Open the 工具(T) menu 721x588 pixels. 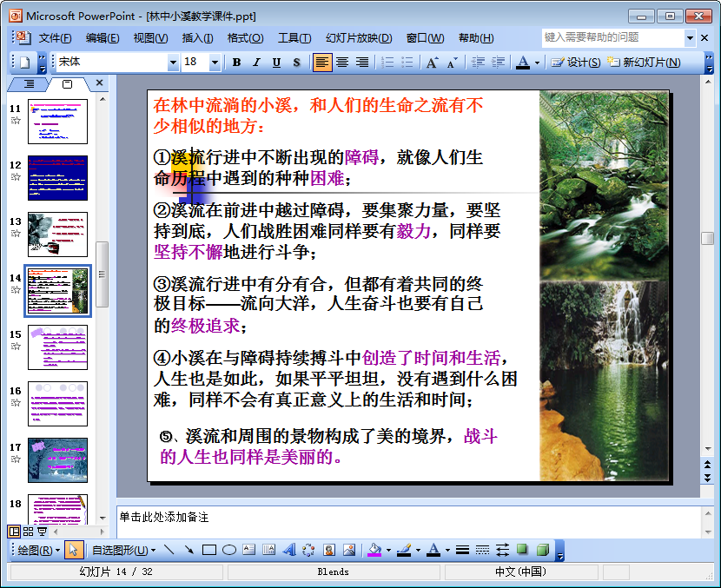click(294, 37)
